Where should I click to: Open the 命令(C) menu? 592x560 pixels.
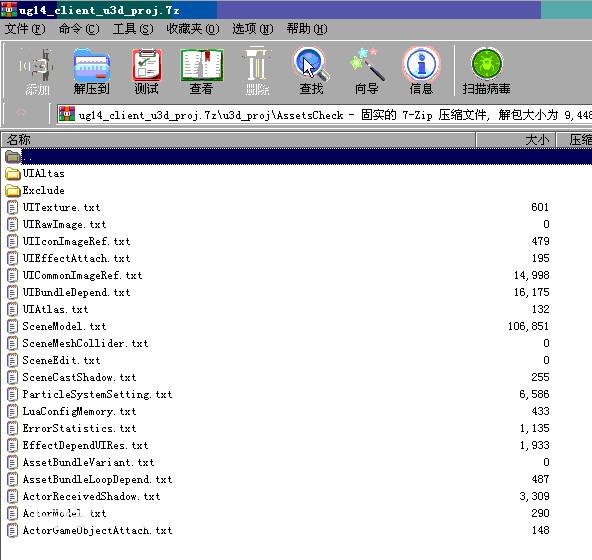[79, 29]
